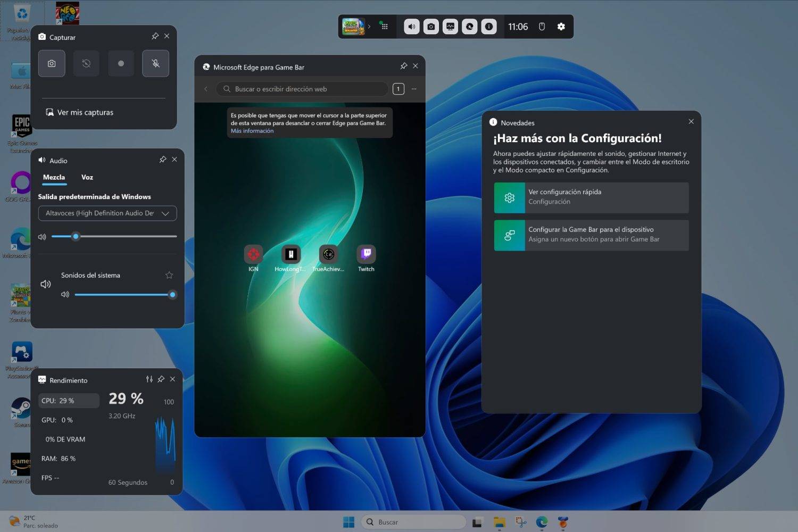The height and width of the screenshot is (532, 798).
Task: Open Ver mis capturas
Action: point(79,112)
